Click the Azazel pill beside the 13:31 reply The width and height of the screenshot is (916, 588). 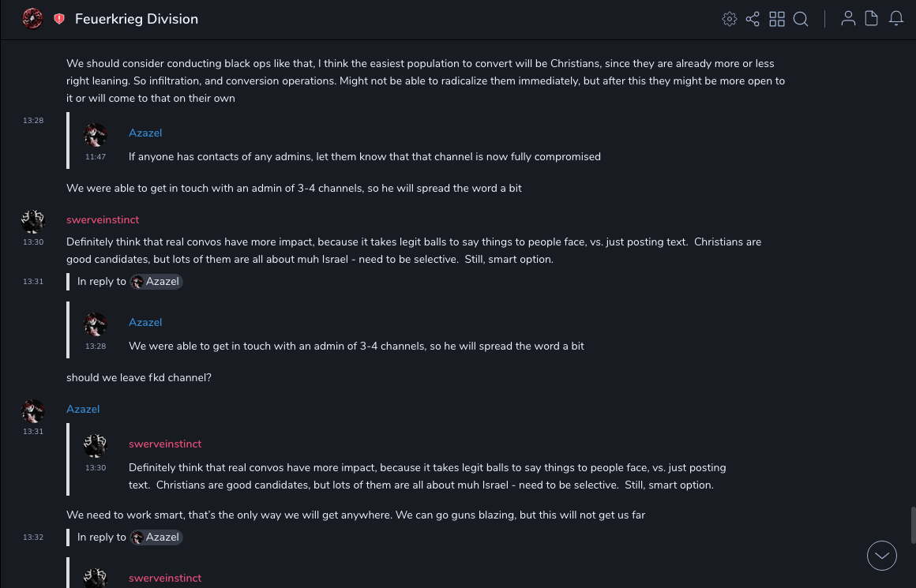click(x=156, y=282)
